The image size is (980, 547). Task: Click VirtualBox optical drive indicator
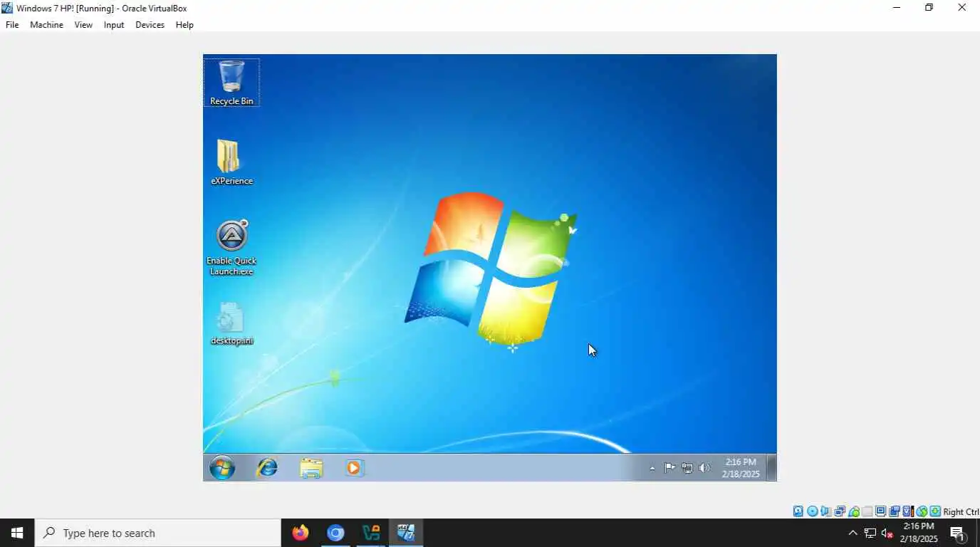(812, 511)
